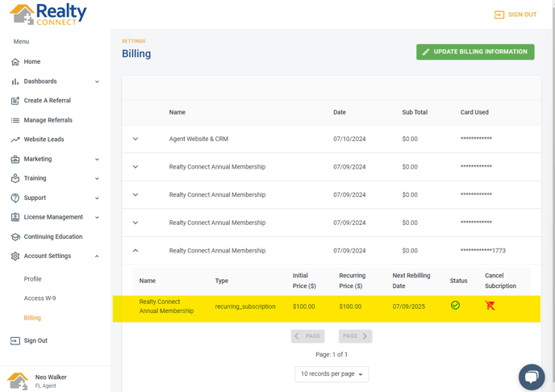Open Continuing Education menu item

(53, 236)
